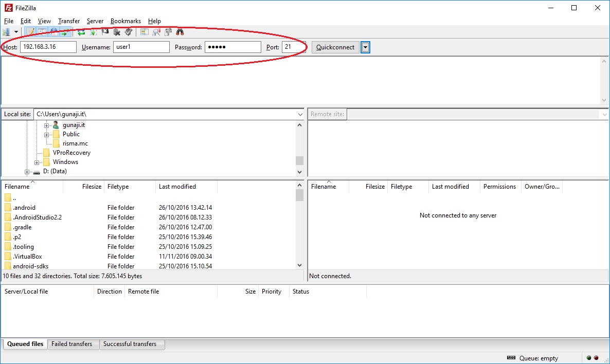
Task: Toggle the local directory tree view
Action: click(42, 31)
